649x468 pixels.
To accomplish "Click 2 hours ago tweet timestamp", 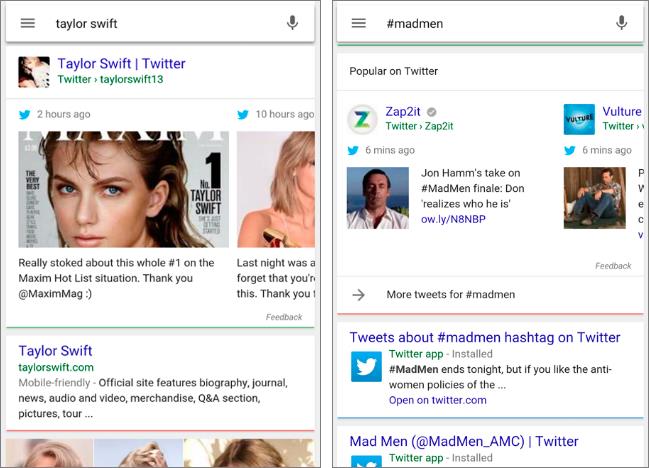I will 63,114.
